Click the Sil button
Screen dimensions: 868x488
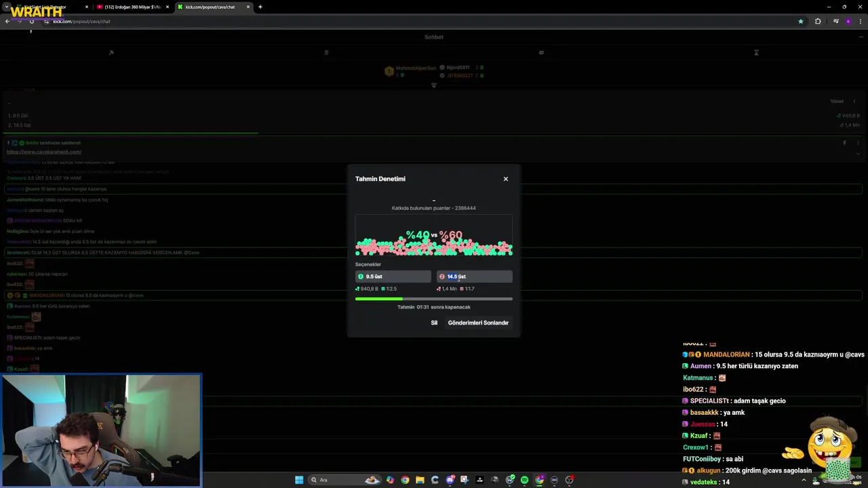[x=434, y=323]
